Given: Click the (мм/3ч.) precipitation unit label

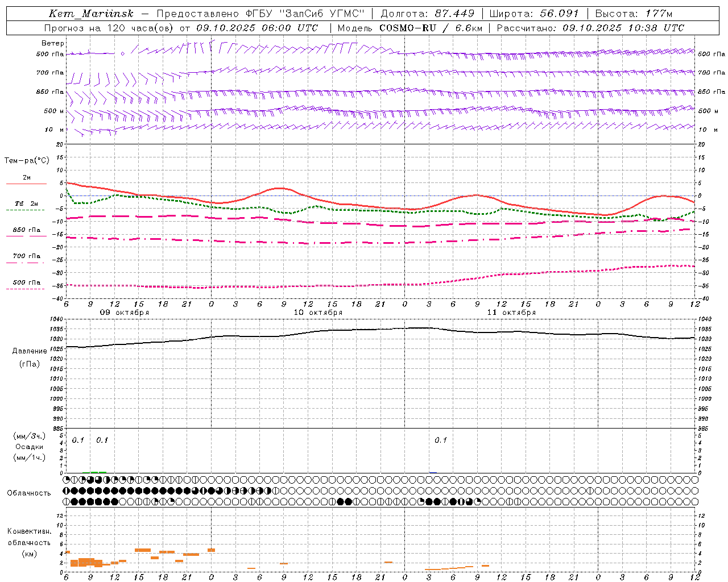Looking at the screenshot, I should click(x=30, y=436).
